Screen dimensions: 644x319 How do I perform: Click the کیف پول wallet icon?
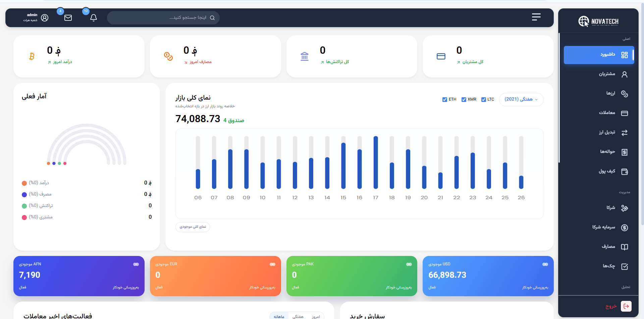point(625,172)
